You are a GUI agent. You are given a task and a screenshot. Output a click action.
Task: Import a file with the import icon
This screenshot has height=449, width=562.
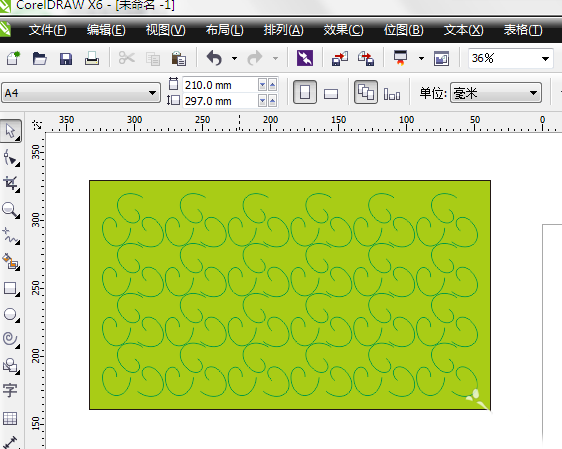tap(339, 58)
